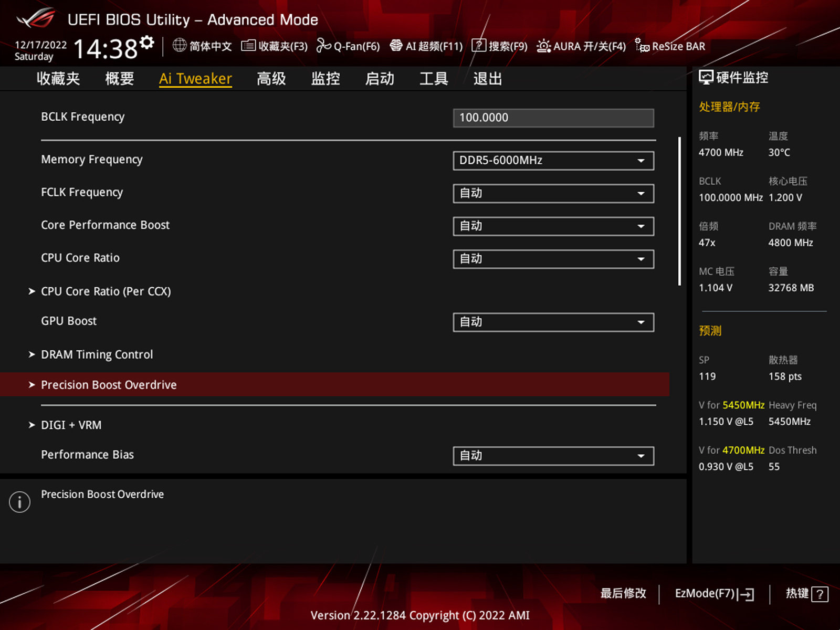Viewport: 840px width, 630px height.
Task: Open the 监控 tab
Action: (325, 79)
